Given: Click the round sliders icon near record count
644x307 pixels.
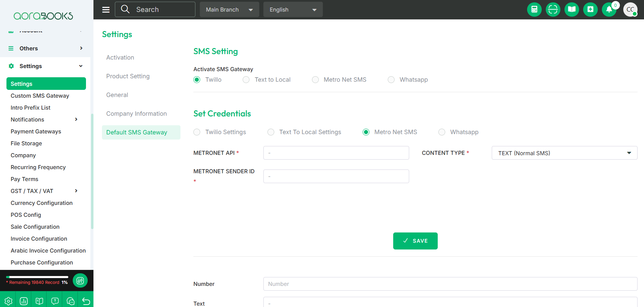Looking at the screenshot, I should [x=80, y=280].
